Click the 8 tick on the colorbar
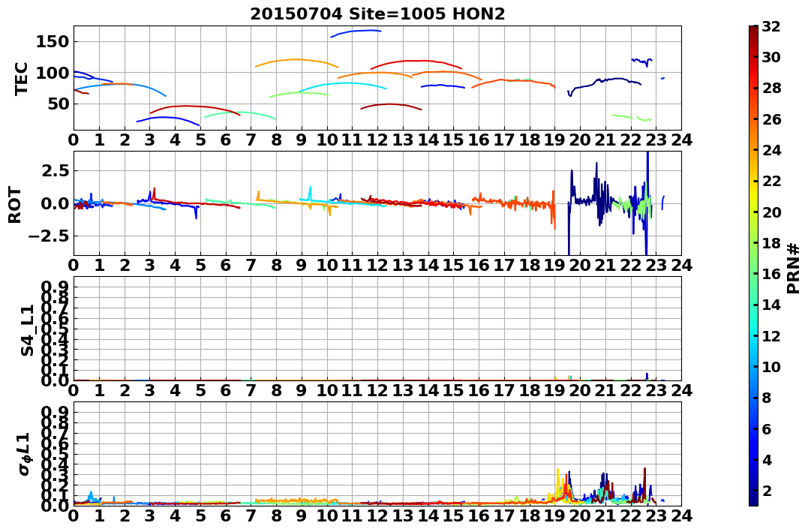This screenshot has width=808, height=532. pos(766,398)
